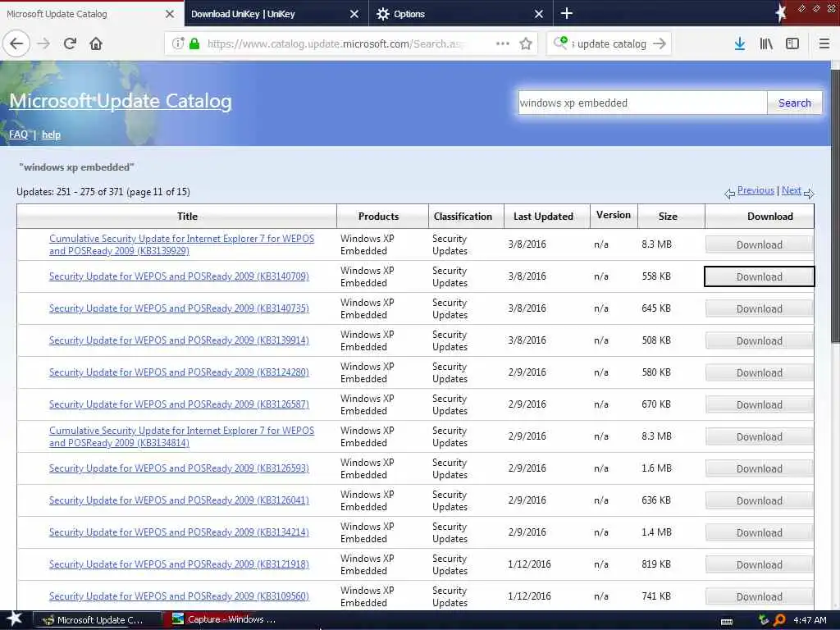Open the downloads panel arrow

740,44
